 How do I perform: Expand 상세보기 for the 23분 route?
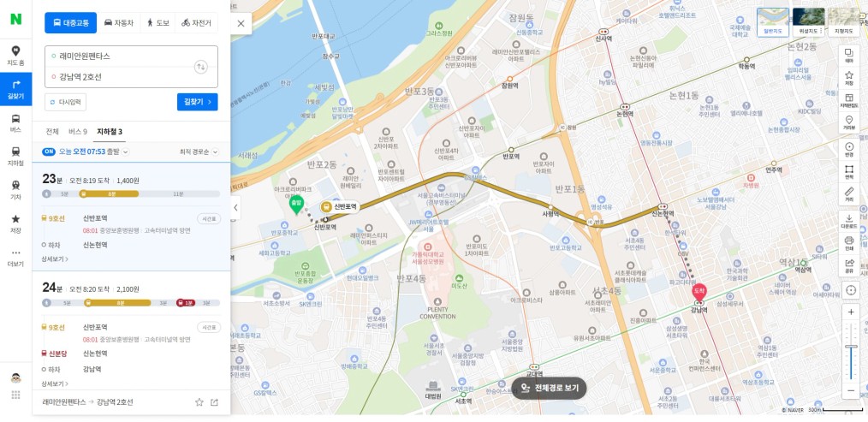[x=55, y=259]
